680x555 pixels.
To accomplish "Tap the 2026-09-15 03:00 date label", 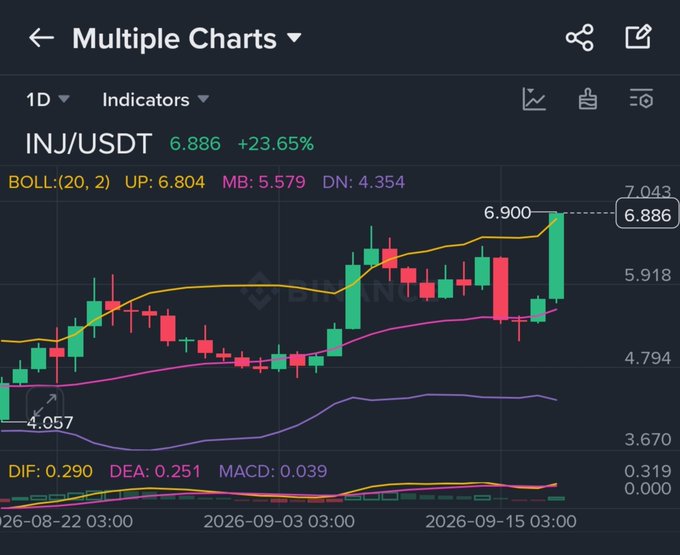I will [501, 521].
